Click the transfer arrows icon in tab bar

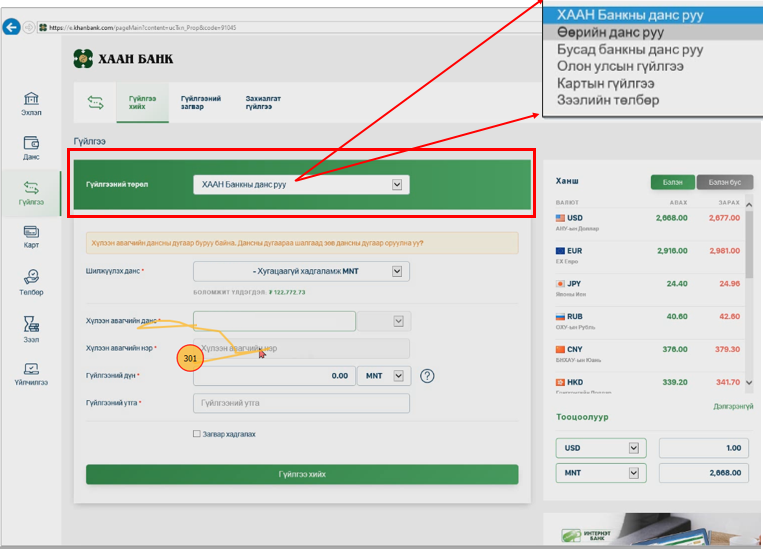coord(95,103)
